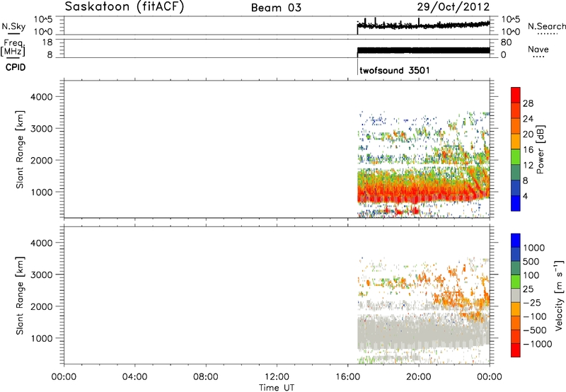
Task: Click the 'N.Search' legend label
Action: 546,26
